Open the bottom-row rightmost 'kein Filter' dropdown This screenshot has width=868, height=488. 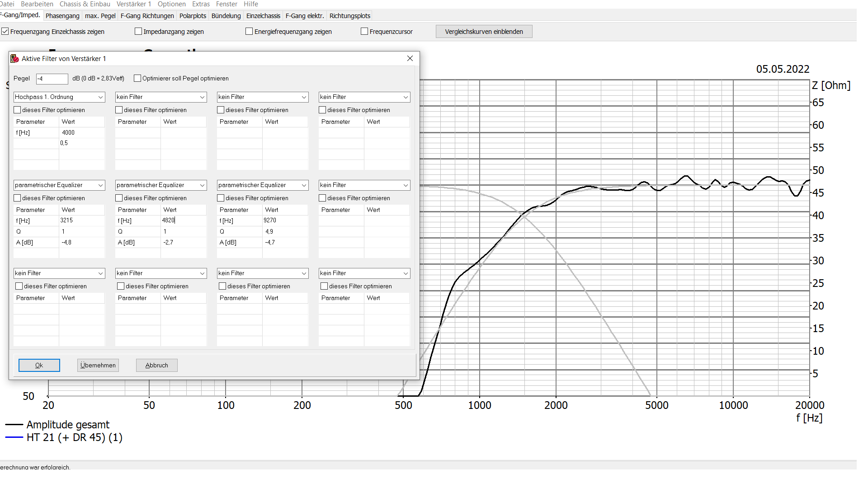click(x=364, y=273)
